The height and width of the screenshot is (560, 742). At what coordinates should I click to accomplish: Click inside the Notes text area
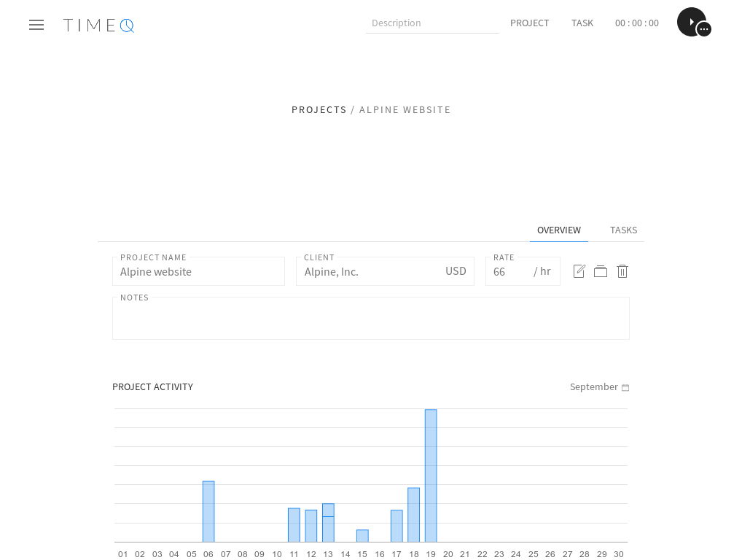point(371,318)
